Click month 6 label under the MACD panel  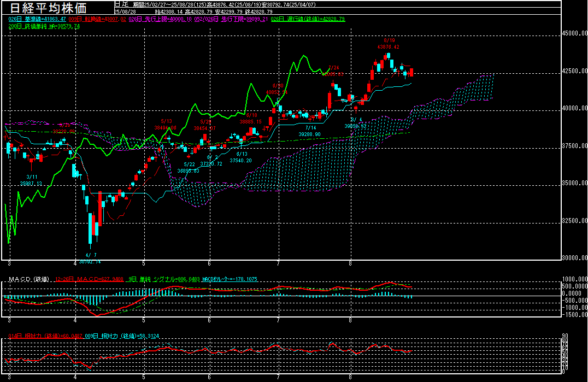[x=209, y=320]
